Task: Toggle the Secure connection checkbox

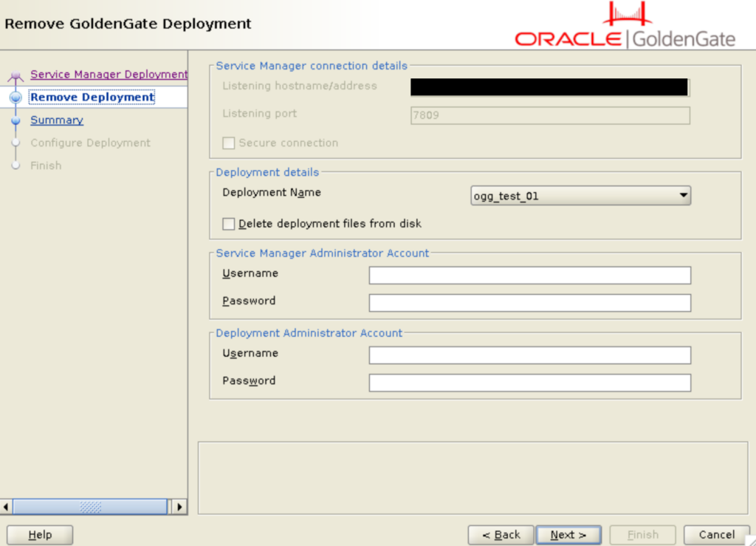Action: point(229,143)
